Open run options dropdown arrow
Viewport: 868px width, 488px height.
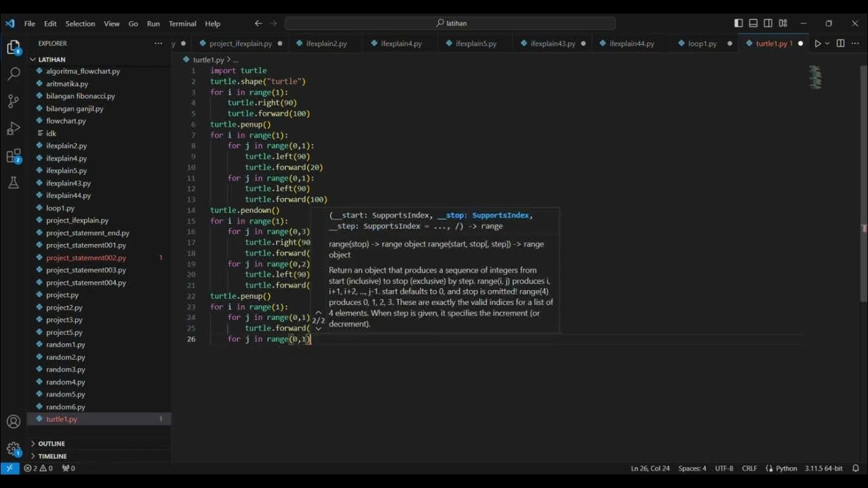click(x=827, y=43)
